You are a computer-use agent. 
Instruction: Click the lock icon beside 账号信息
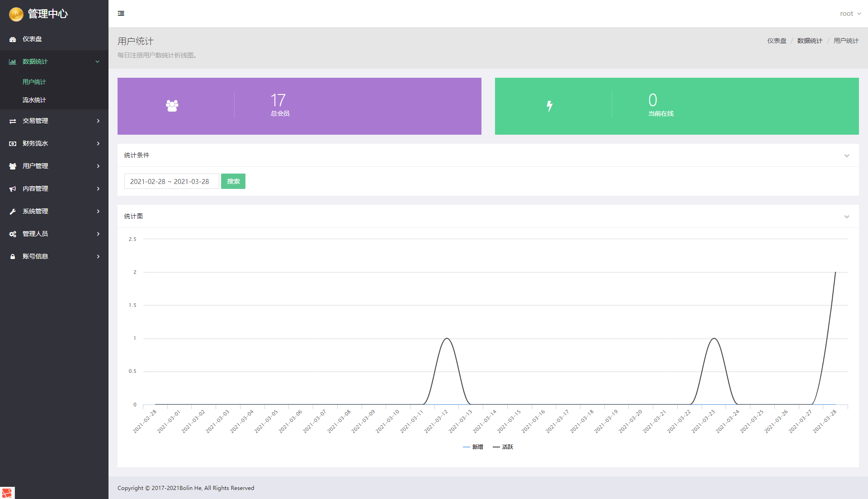tap(13, 257)
